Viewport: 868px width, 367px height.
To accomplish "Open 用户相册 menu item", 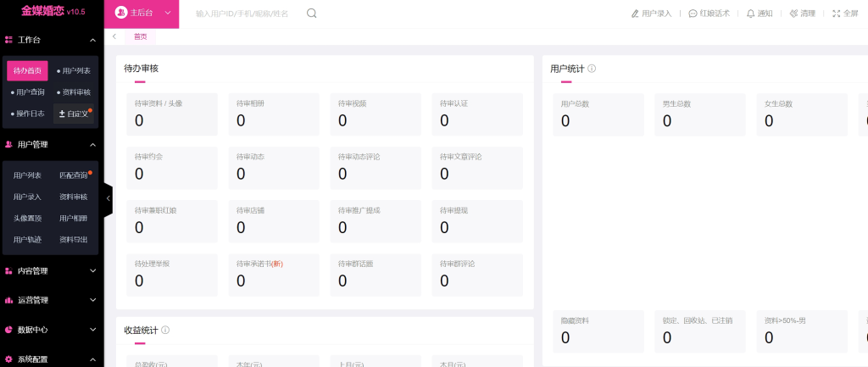I will pyautogui.click(x=74, y=218).
